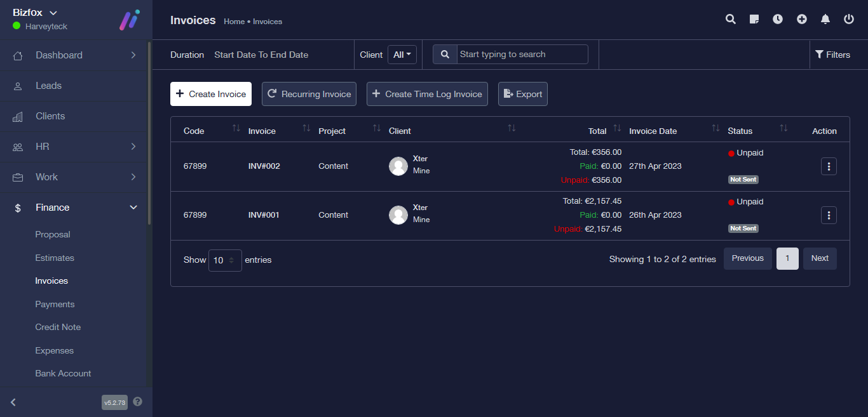This screenshot has height=417, width=868.
Task: Open action menu for invoice INV#002
Action: [x=829, y=166]
